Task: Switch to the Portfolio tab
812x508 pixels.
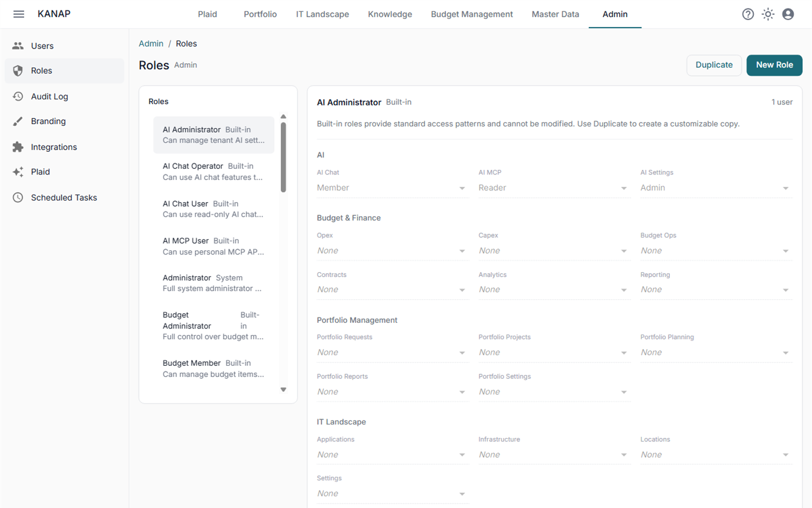Action: pos(260,14)
